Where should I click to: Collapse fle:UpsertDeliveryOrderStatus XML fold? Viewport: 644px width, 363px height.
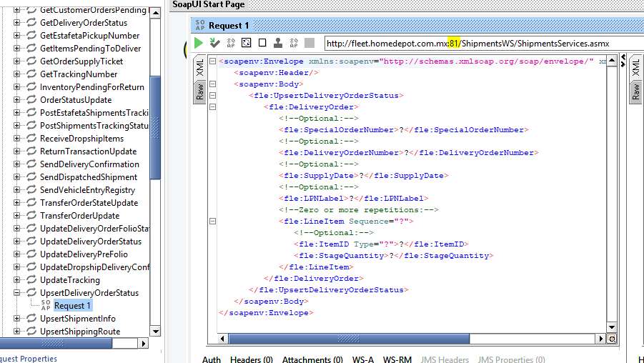click(x=212, y=95)
